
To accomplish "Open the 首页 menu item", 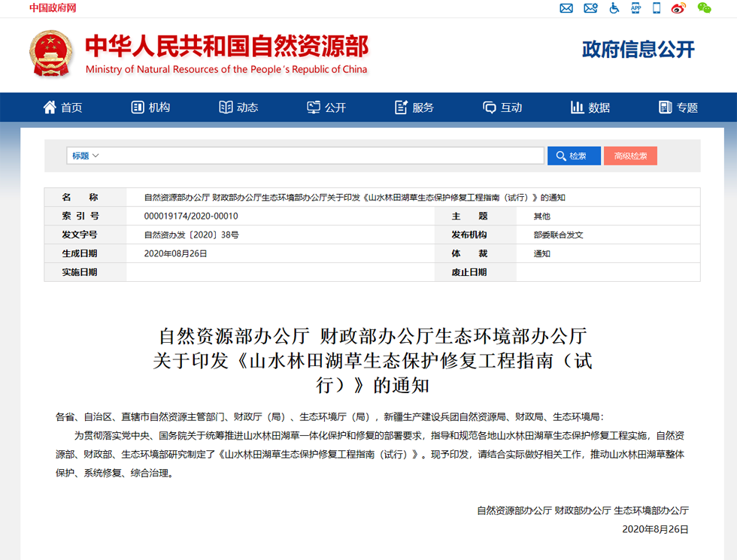I will coord(71,107).
